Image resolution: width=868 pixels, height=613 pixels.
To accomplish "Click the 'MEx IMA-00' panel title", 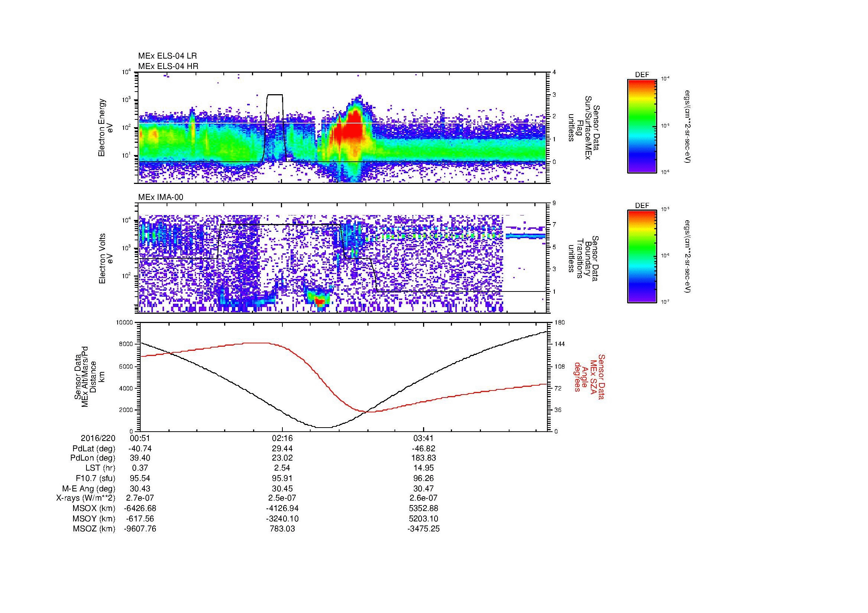I will (x=161, y=197).
